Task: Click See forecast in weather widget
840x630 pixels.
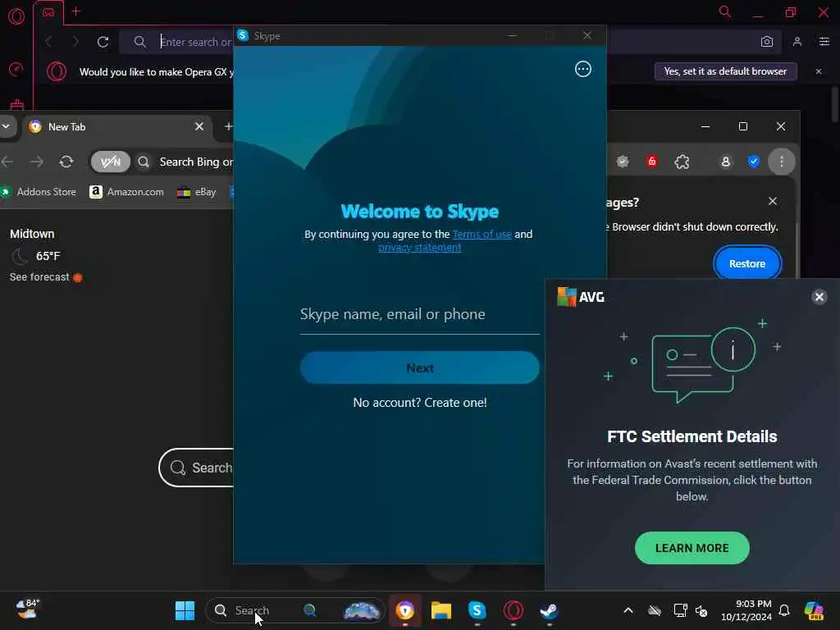Action: 39,277
